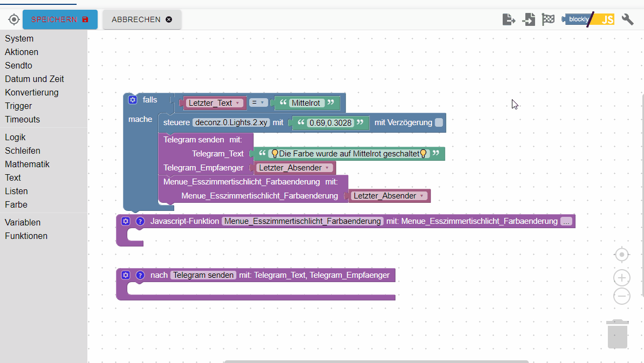Viewport: 644px width, 363px height.
Task: Edit the Javascript-Funktion name field
Action: 302,221
